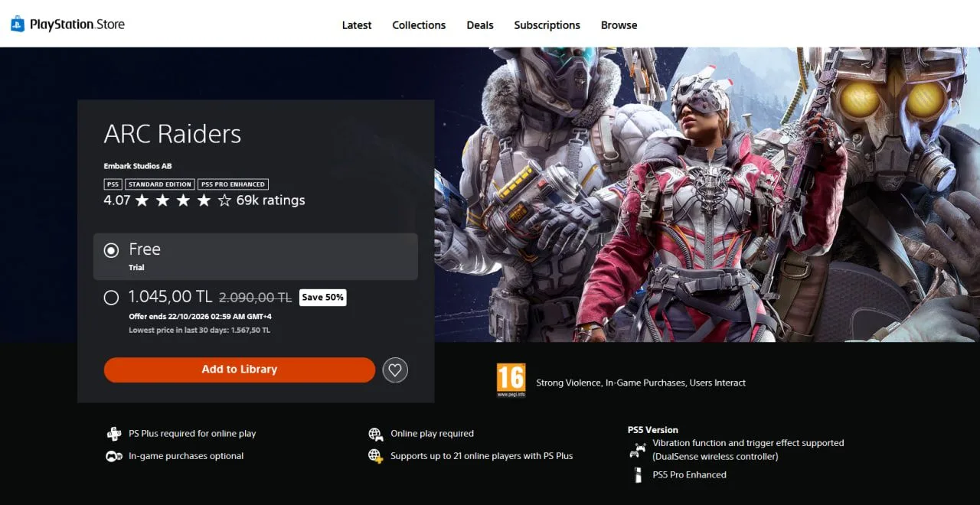The image size is (980, 505).
Task: Click the PlayStation Store logo
Action: [67, 24]
